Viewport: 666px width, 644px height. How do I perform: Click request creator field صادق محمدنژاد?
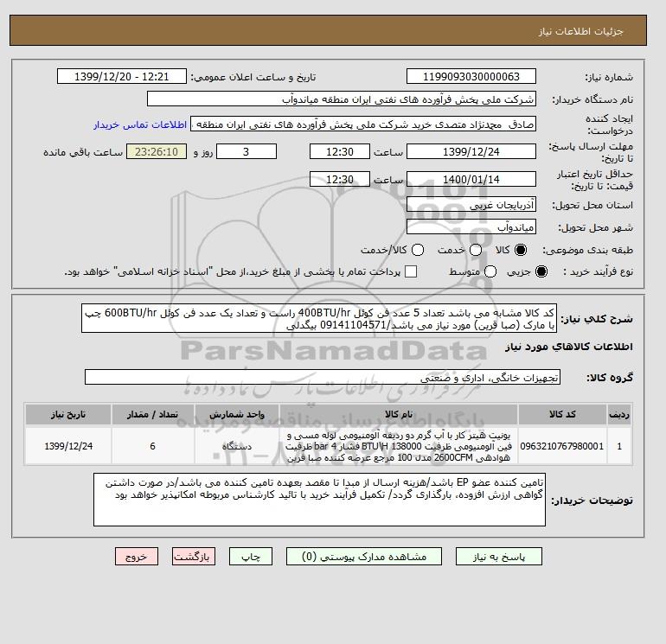point(363,124)
